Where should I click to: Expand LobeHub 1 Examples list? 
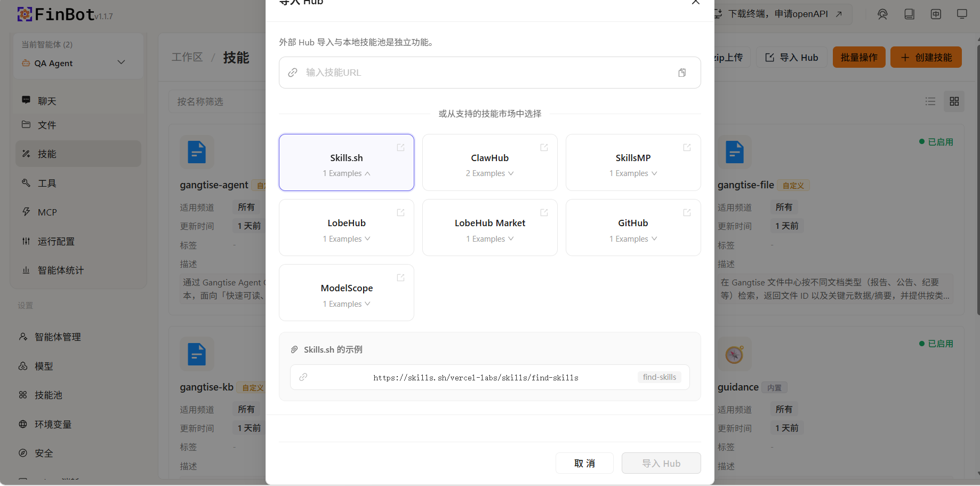(x=347, y=239)
